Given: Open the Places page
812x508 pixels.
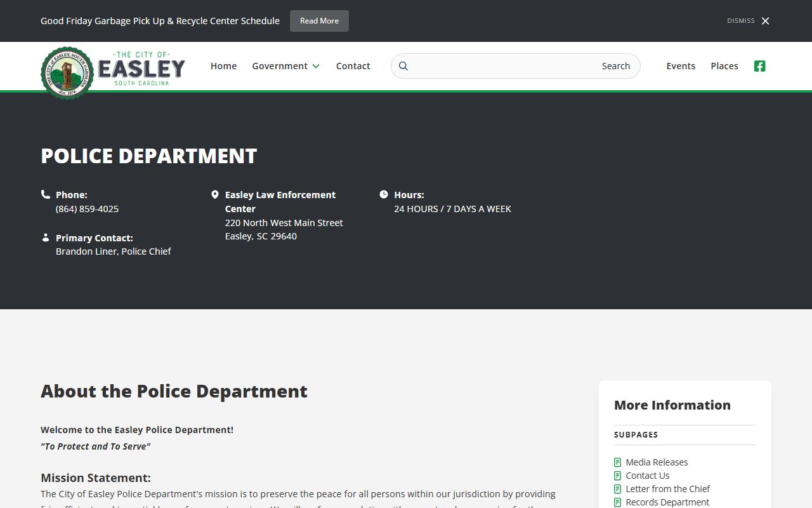Looking at the screenshot, I should 724,66.
